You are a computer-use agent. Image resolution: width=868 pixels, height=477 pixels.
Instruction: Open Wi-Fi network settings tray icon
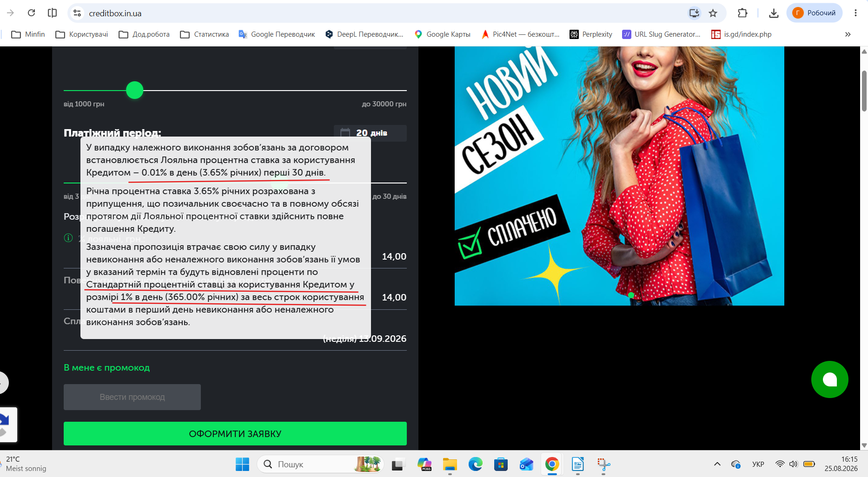780,464
